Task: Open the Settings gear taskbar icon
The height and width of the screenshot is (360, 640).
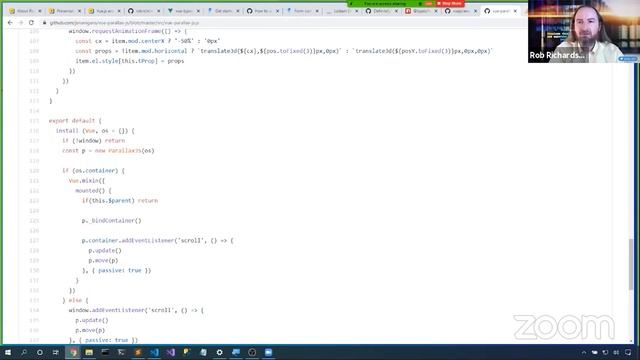Action: click(x=220, y=352)
